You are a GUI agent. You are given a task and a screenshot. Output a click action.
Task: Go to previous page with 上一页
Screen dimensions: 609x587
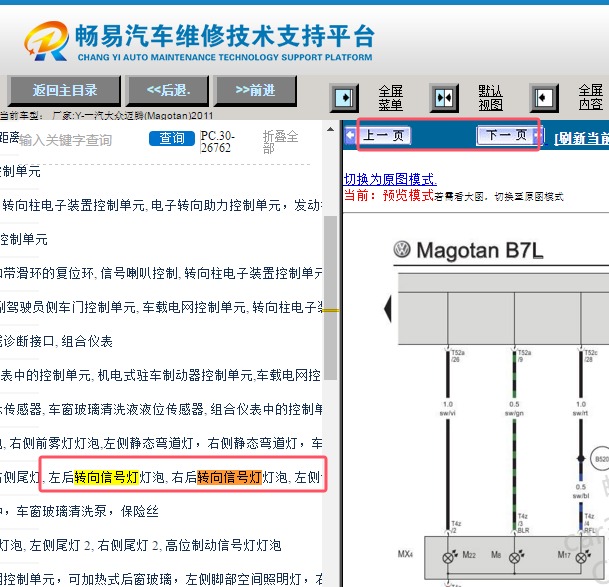[383, 136]
